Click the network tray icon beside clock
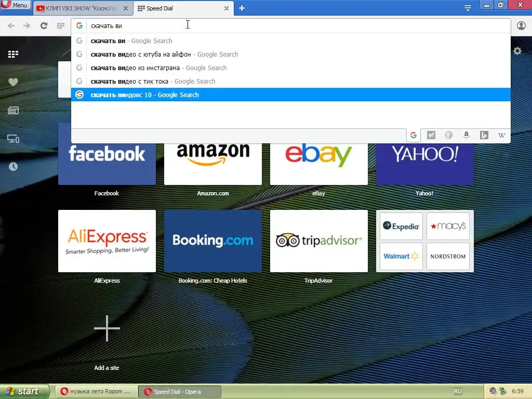Image resolution: width=532 pixels, height=399 pixels. [x=502, y=391]
